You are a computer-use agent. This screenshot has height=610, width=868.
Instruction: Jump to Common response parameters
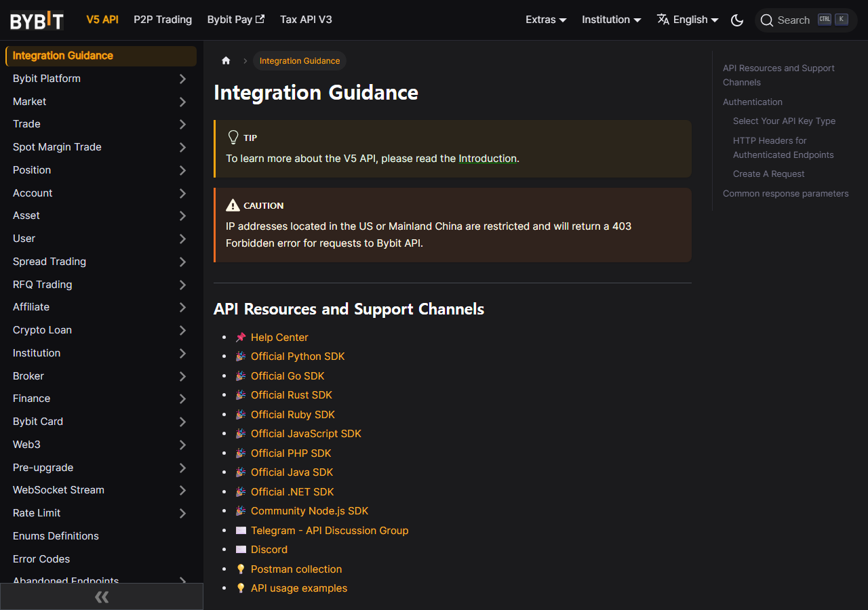coord(785,194)
